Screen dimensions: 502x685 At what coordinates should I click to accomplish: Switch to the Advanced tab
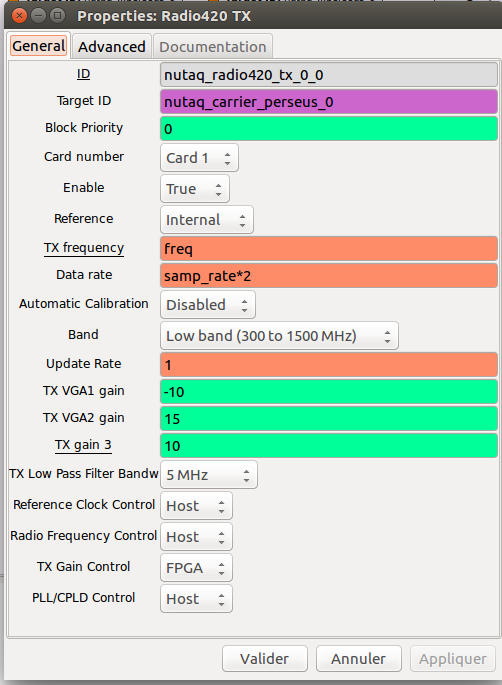112,46
